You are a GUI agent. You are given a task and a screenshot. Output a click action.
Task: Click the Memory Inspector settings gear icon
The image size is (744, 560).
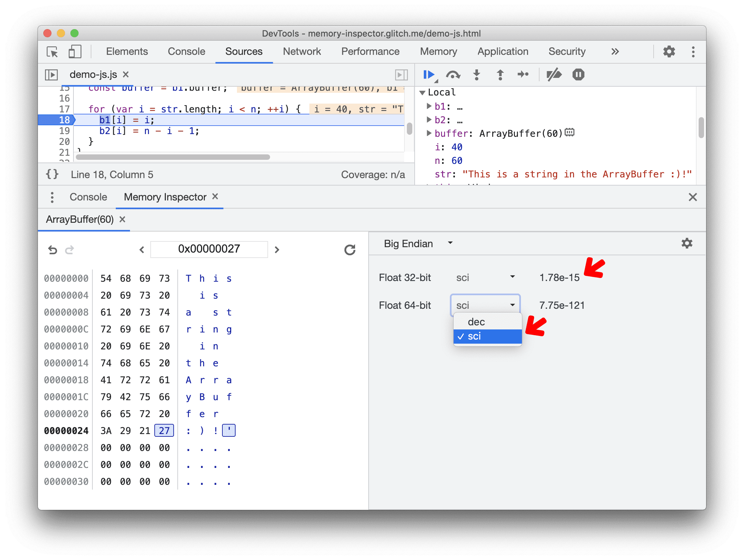(x=687, y=243)
